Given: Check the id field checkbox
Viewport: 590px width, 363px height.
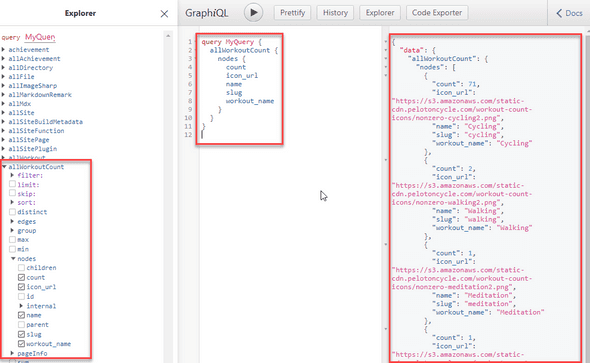Looking at the screenshot, I should click(21, 296).
